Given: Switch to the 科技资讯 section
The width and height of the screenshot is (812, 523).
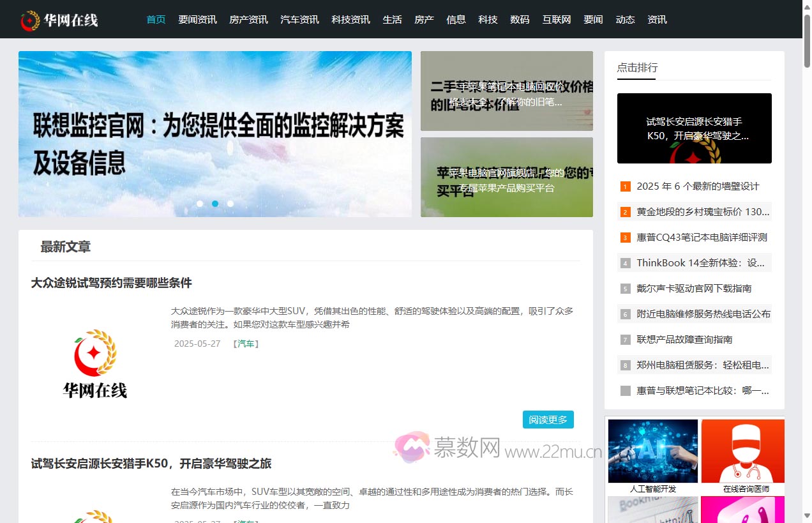Looking at the screenshot, I should point(350,19).
